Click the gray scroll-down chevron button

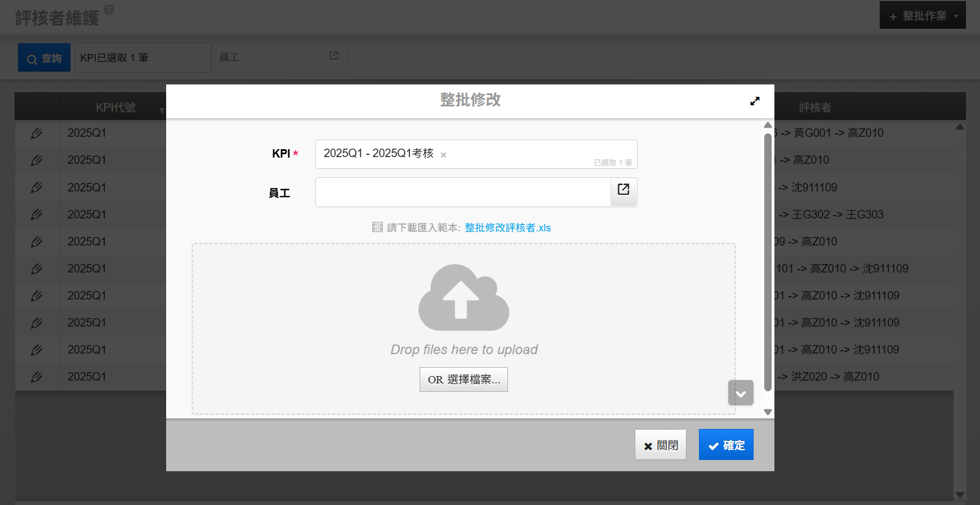(741, 393)
